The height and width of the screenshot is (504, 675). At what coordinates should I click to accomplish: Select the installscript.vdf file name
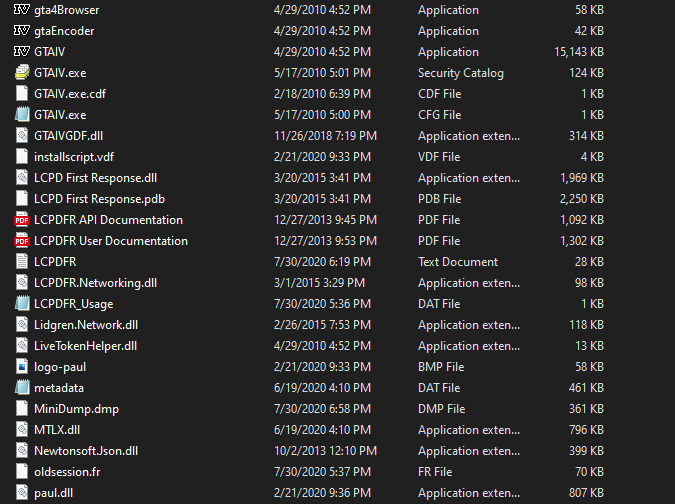[74, 157]
